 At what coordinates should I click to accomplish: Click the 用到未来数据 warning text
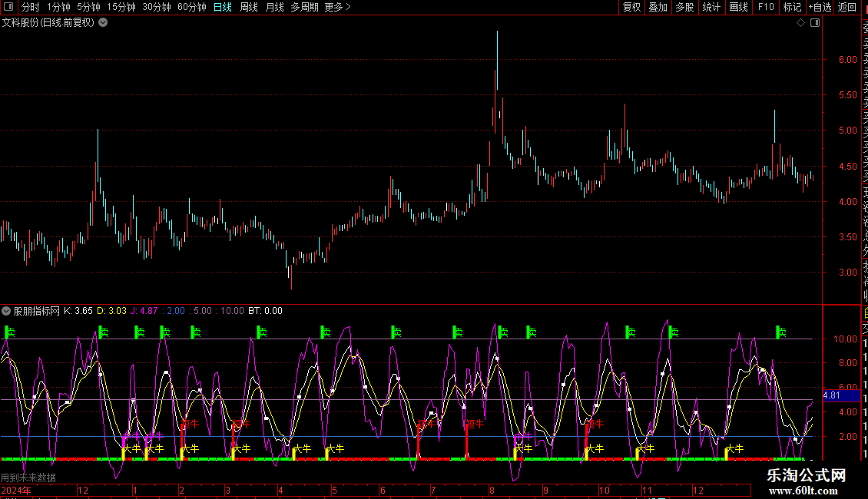click(28, 478)
